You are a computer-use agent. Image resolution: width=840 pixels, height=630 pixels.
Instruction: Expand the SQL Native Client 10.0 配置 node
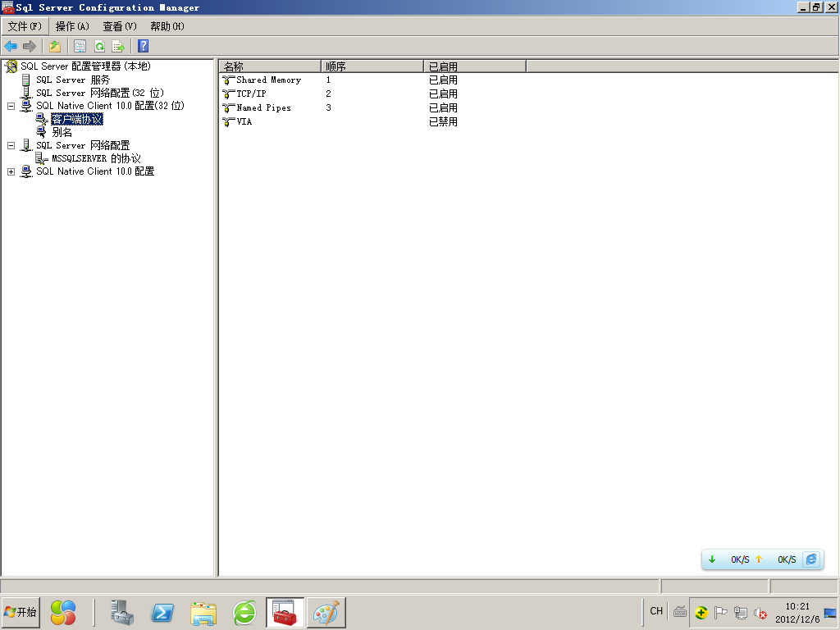pos(11,171)
